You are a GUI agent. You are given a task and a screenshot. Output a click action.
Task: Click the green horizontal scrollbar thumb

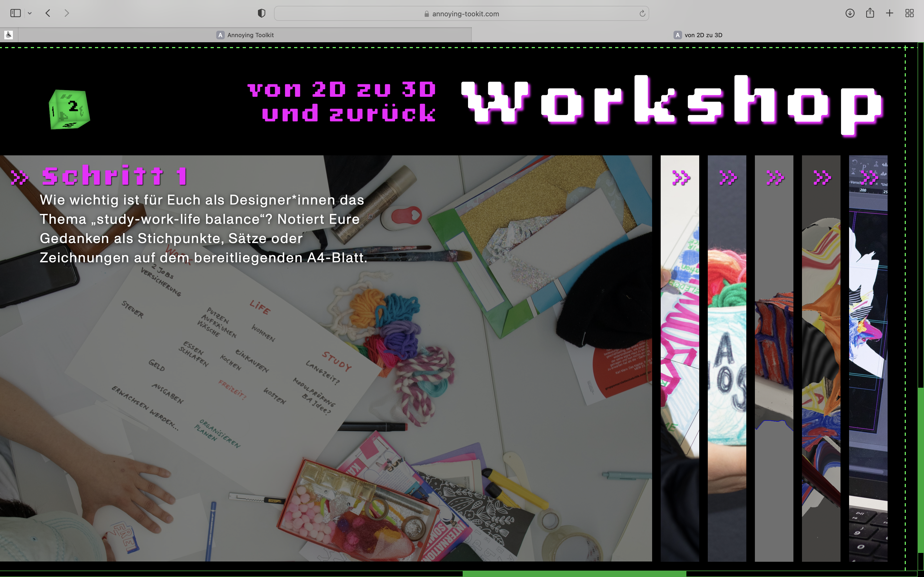tap(574, 574)
